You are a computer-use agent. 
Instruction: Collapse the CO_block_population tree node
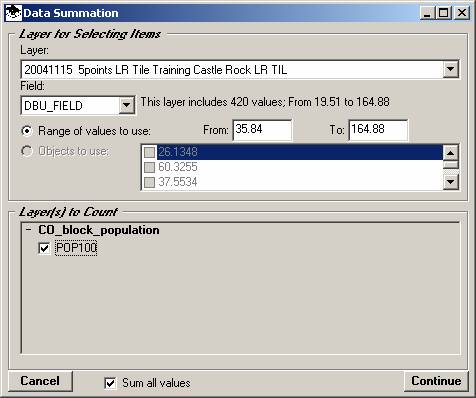coord(29,230)
